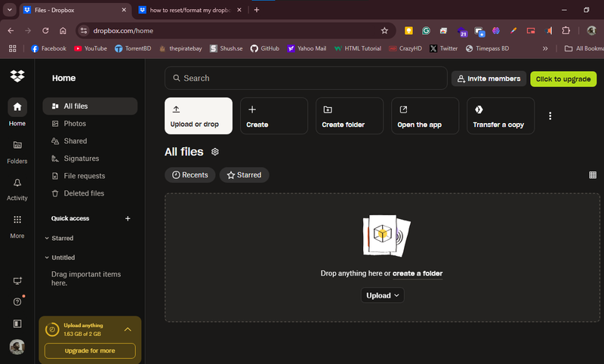Viewport: 604px width, 364px height.
Task: Open the Upload dropdown button
Action: point(383,295)
